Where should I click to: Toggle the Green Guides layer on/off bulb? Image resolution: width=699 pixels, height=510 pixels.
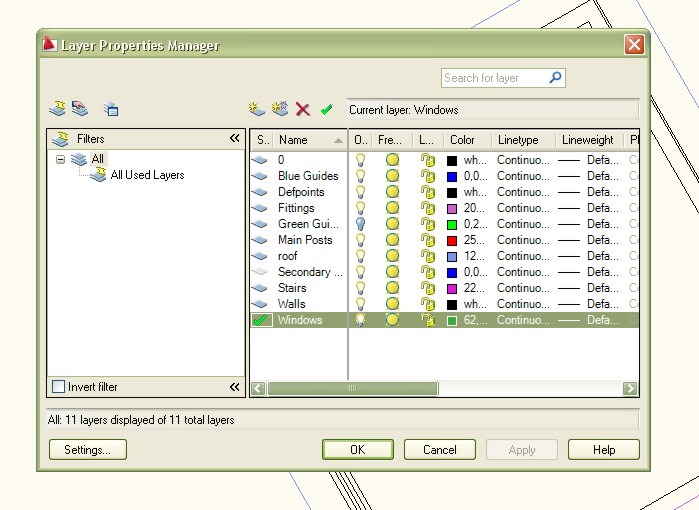click(361, 224)
